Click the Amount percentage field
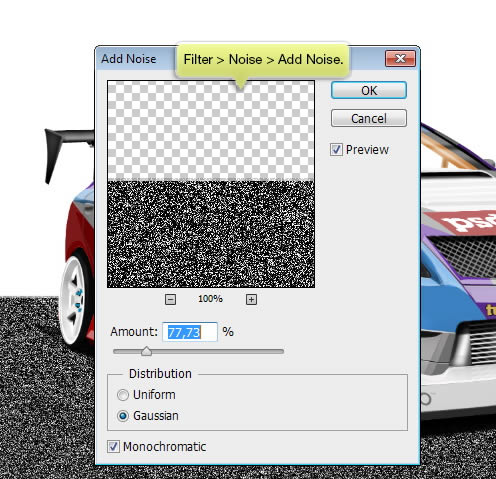Screen dimensions: 496x479 point(190,332)
